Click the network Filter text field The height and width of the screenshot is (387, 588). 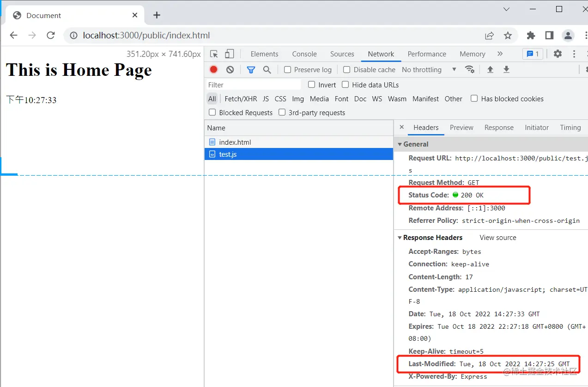click(x=254, y=85)
